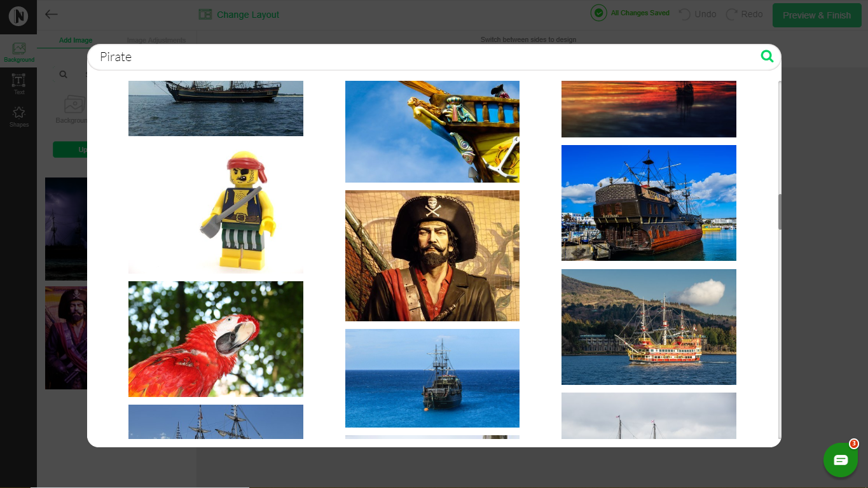Viewport: 868px width, 488px height.
Task: Select the Background tool in sidebar
Action: pyautogui.click(x=19, y=52)
